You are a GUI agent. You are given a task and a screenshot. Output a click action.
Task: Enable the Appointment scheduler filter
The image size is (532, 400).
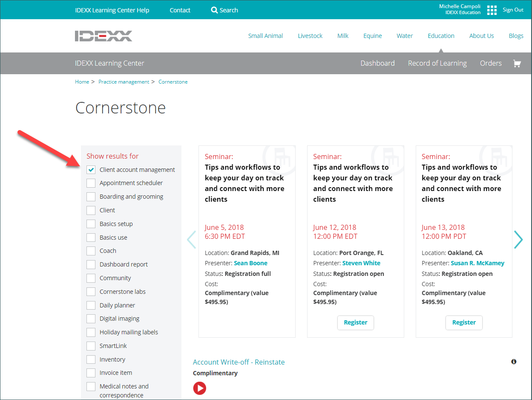pos(91,183)
